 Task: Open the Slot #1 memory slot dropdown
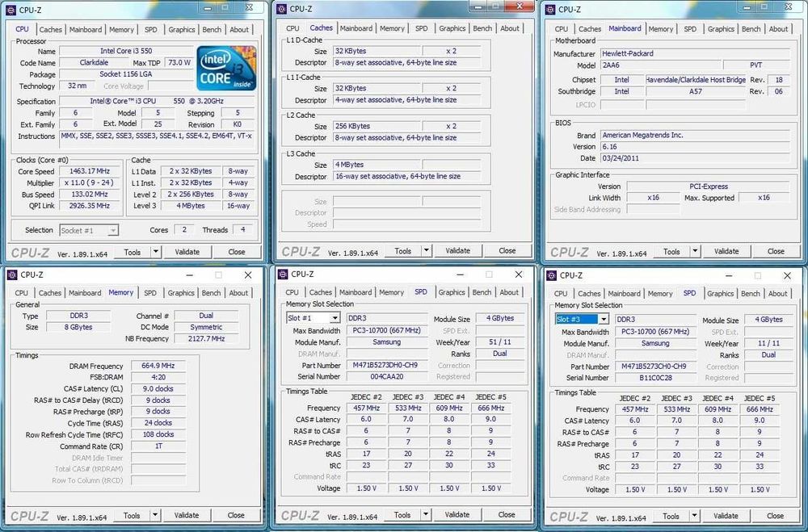click(x=335, y=318)
